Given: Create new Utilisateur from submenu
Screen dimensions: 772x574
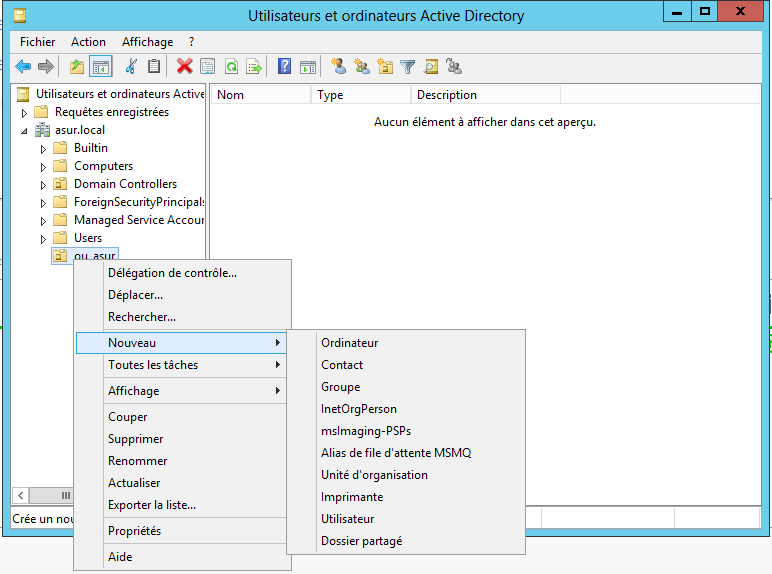Looking at the screenshot, I should 406,519.
